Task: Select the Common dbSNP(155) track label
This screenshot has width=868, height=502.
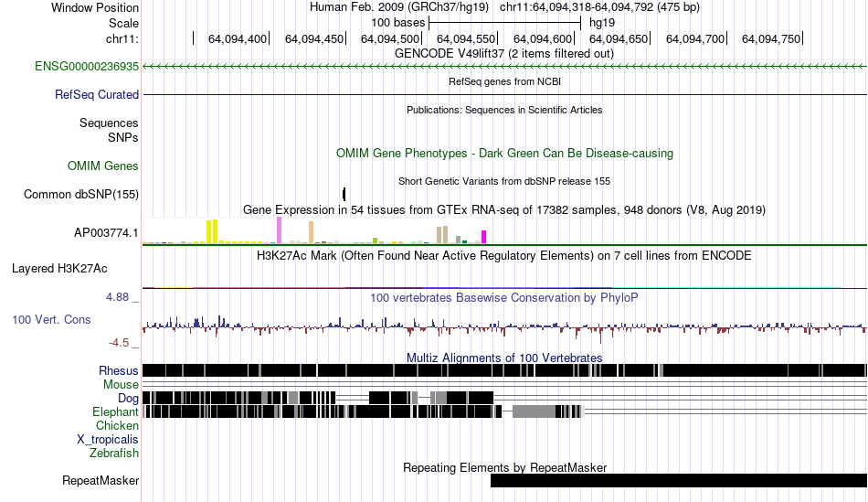Action: 81,195
